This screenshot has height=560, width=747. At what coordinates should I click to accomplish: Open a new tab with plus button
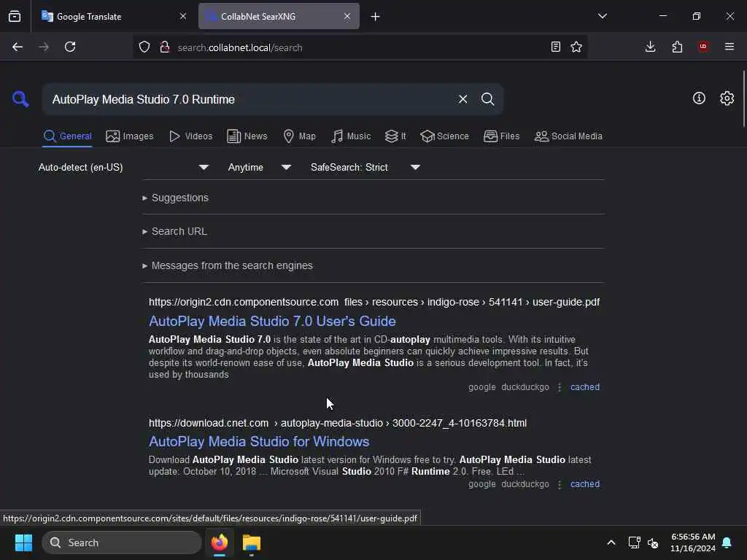point(376,17)
